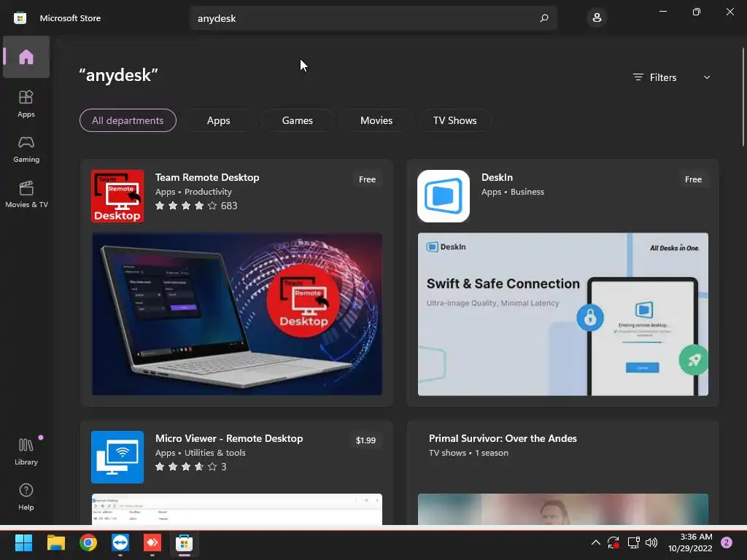
Task: Open Micro Viewer - Remote Desktop title
Action: coord(229,438)
